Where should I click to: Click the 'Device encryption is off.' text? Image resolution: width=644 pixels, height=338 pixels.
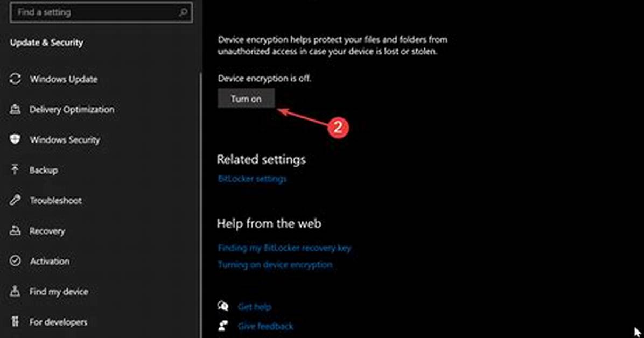click(x=264, y=78)
